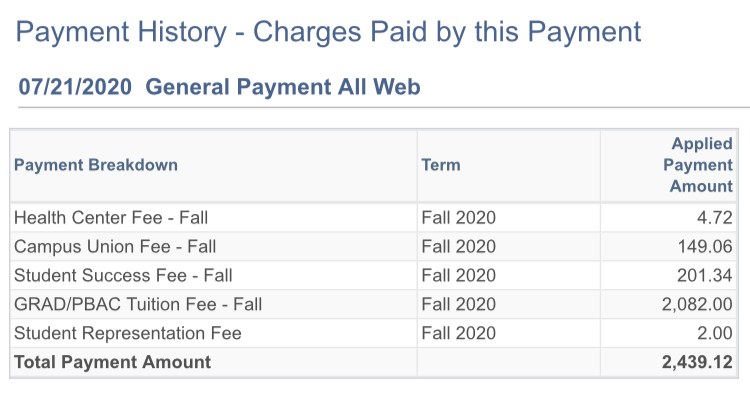Click the 07/21/2020 payment date
Image resolution: width=750 pixels, height=416 pixels.
pyautogui.click(x=75, y=87)
